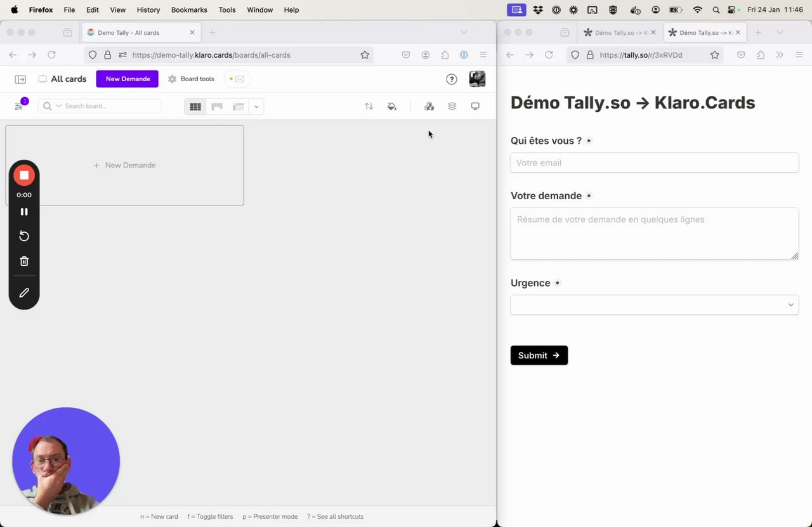The width and height of the screenshot is (812, 527).
Task: Open the Firefox account icon in the left window
Action: point(426,55)
